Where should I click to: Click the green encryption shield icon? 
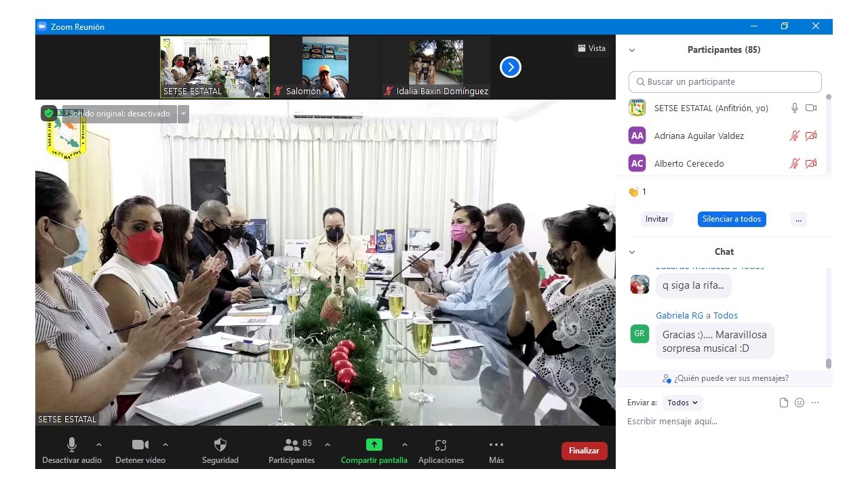49,113
